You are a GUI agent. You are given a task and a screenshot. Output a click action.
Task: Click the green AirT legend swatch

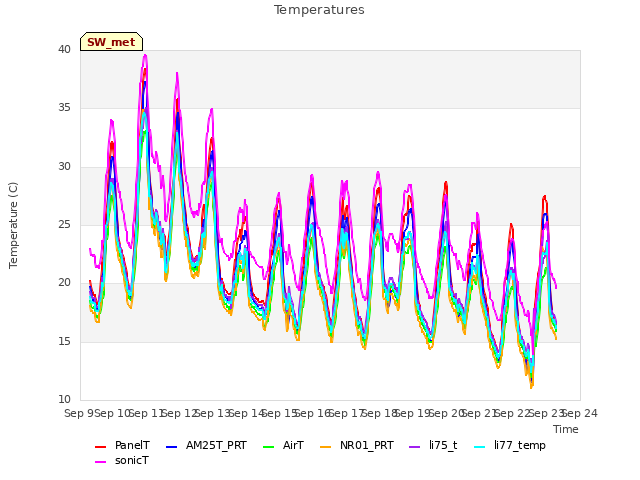pos(269,447)
